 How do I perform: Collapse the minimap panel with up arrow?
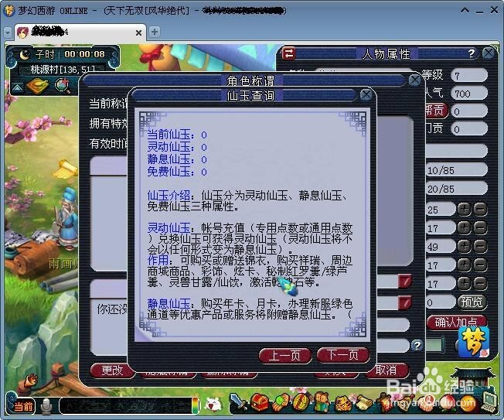pos(18,87)
